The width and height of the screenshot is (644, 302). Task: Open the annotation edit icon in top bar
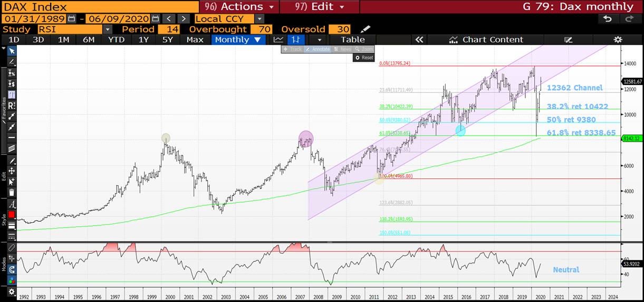point(568,40)
